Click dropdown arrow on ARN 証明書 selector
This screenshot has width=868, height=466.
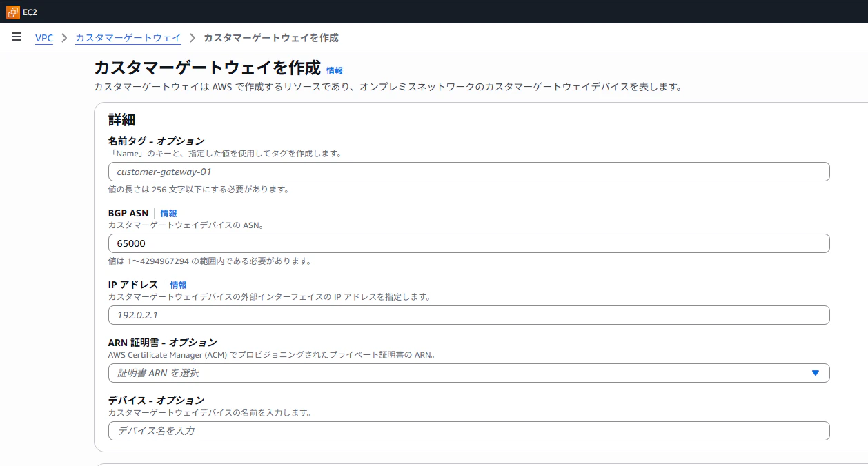click(816, 373)
